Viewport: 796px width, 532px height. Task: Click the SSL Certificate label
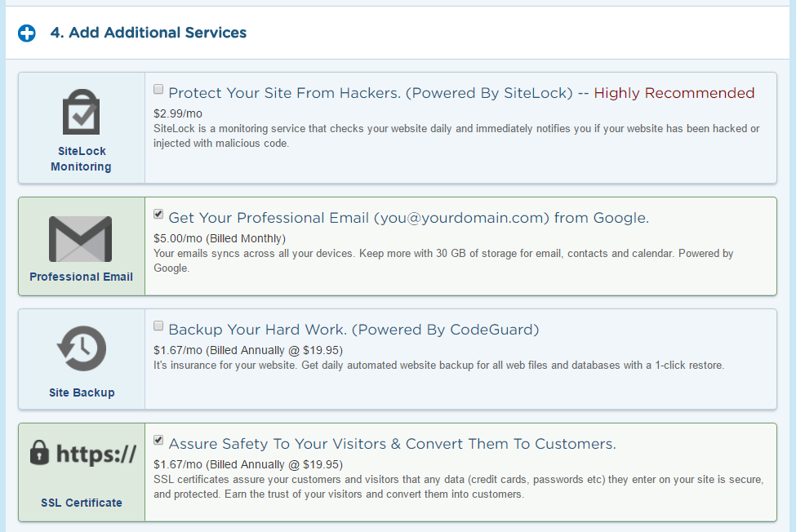[x=82, y=503]
